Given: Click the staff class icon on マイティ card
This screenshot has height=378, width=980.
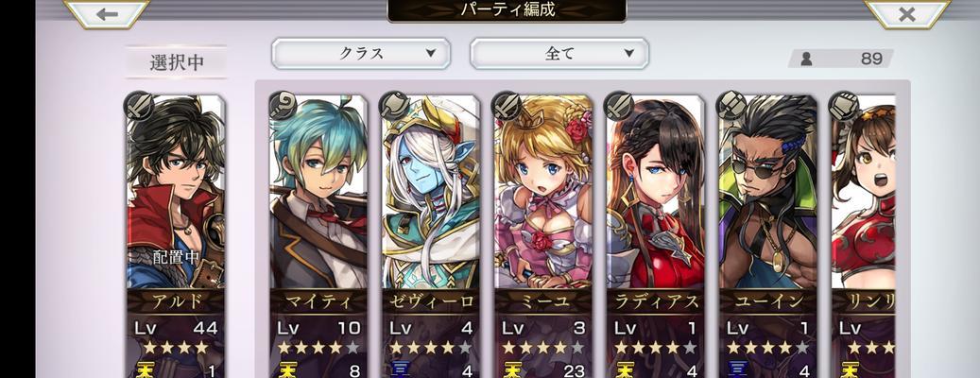Looking at the screenshot, I should [x=284, y=105].
